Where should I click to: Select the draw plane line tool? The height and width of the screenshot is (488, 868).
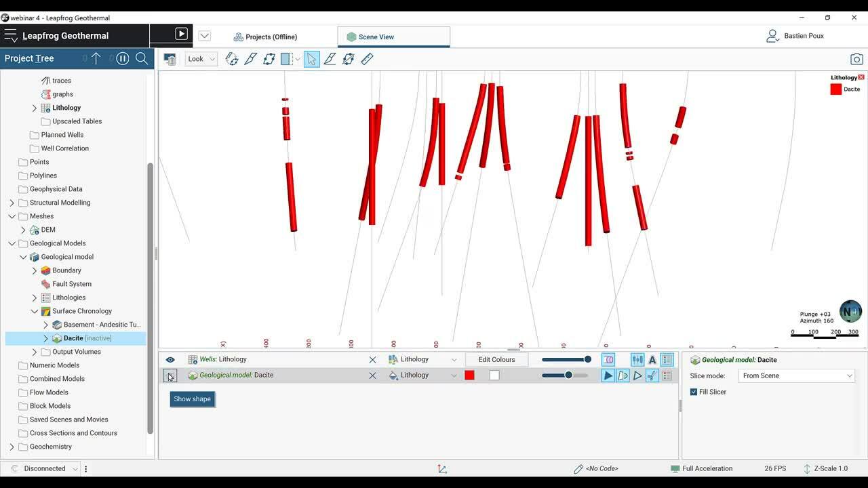330,59
